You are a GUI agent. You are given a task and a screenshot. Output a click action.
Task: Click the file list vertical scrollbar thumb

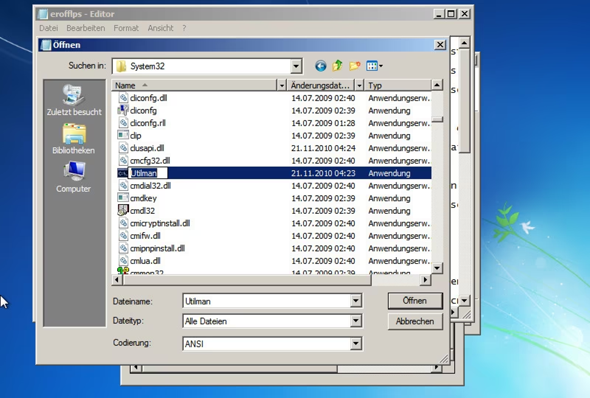437,120
